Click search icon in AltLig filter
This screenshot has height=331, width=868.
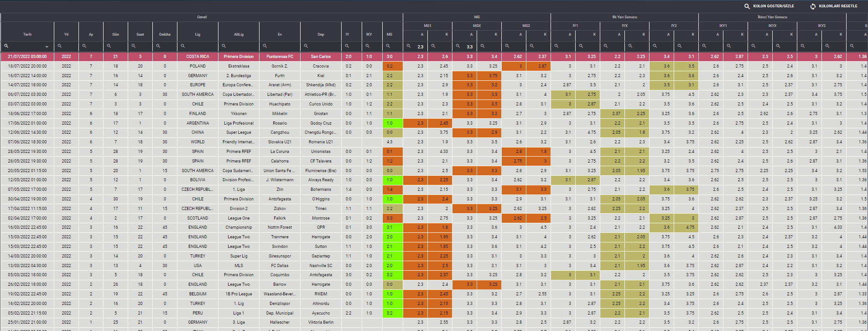(x=224, y=46)
